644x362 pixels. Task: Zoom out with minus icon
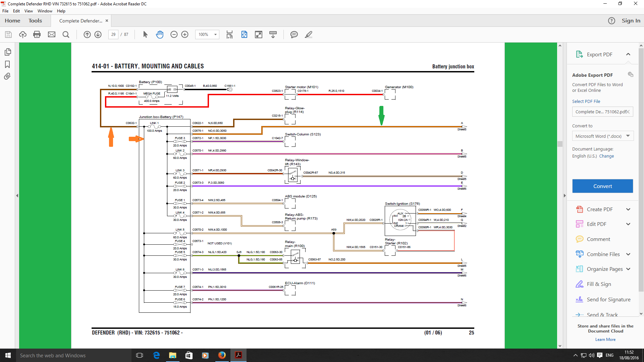point(174,35)
